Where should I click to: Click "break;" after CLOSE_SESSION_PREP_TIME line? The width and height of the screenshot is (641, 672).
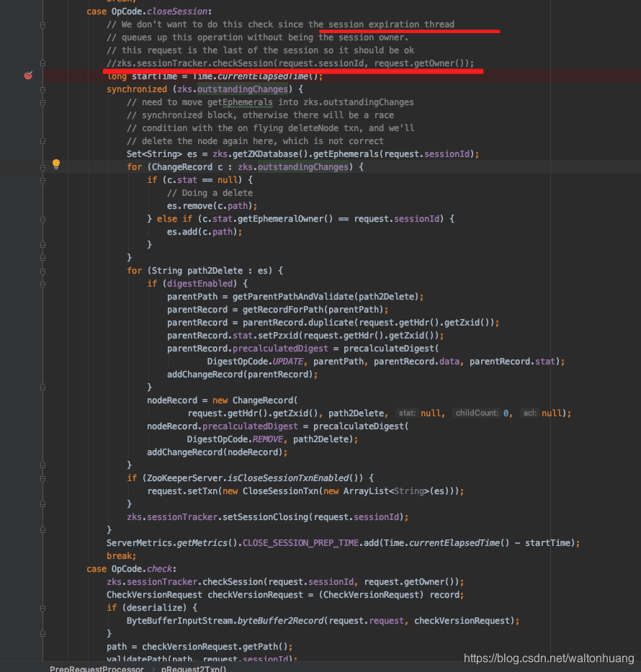coord(121,556)
